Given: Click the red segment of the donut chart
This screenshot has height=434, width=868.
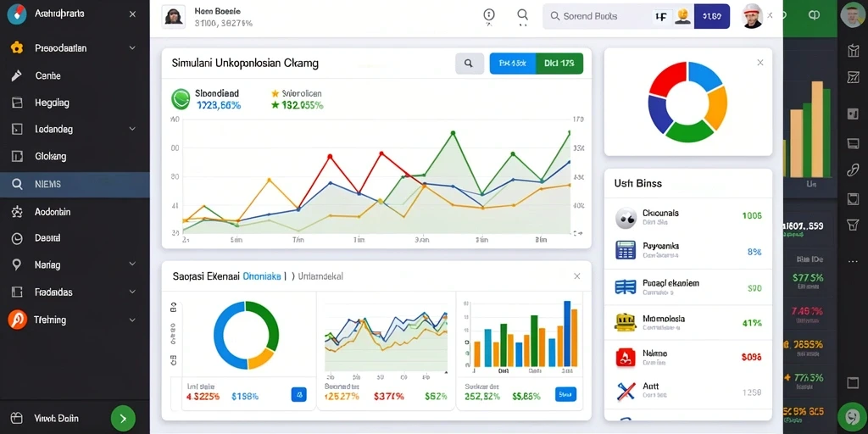Looking at the screenshot, I should tap(666, 78).
